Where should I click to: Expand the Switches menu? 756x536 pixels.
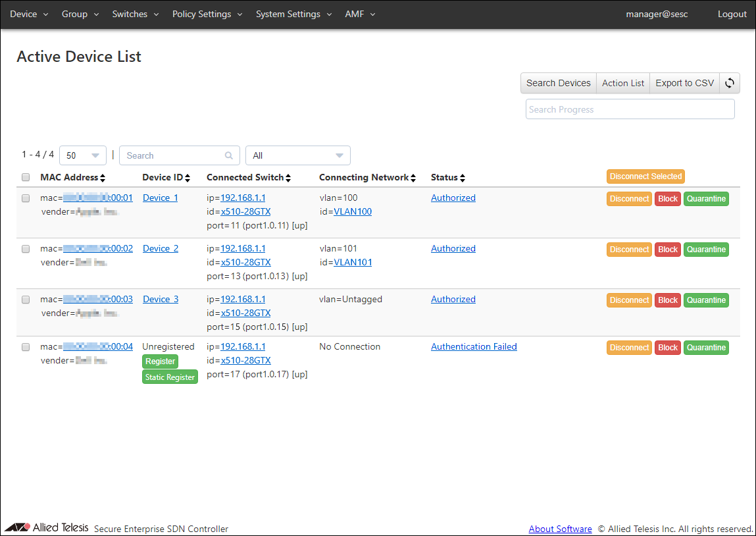135,14
